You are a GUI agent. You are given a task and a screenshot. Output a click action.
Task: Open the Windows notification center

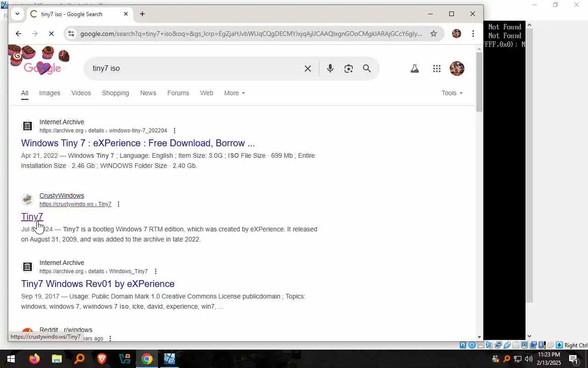click(574, 359)
